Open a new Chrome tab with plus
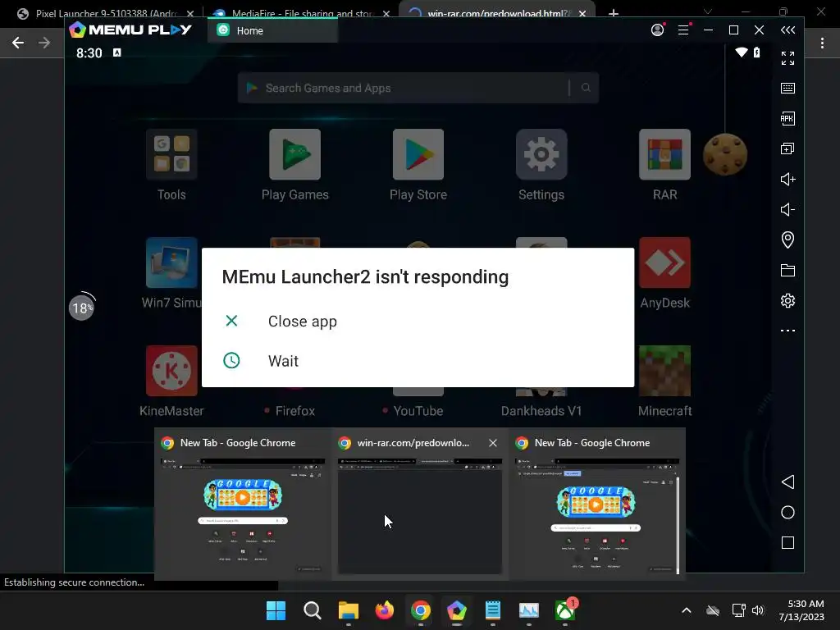The image size is (840, 630). [614, 13]
